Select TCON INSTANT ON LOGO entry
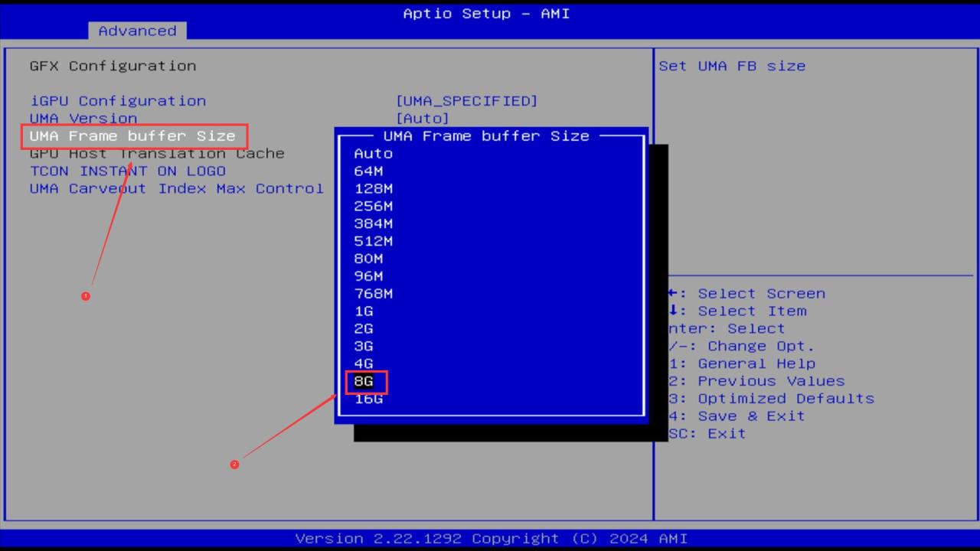 [128, 171]
